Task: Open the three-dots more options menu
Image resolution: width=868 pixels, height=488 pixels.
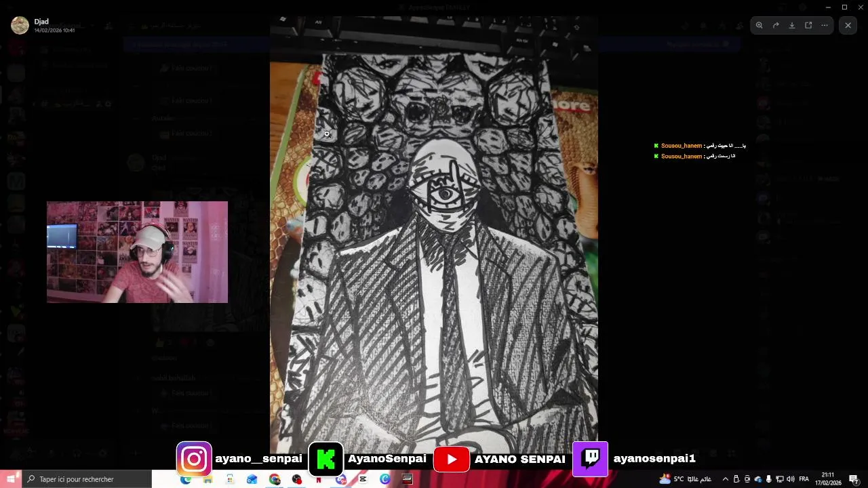Action: click(x=825, y=25)
